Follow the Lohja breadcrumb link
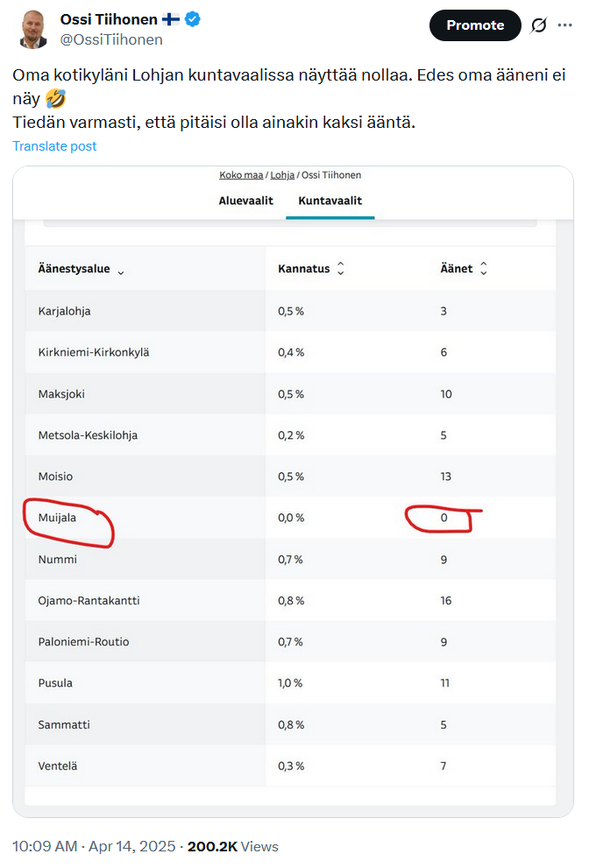This screenshot has width=589, height=868. pyautogui.click(x=282, y=175)
